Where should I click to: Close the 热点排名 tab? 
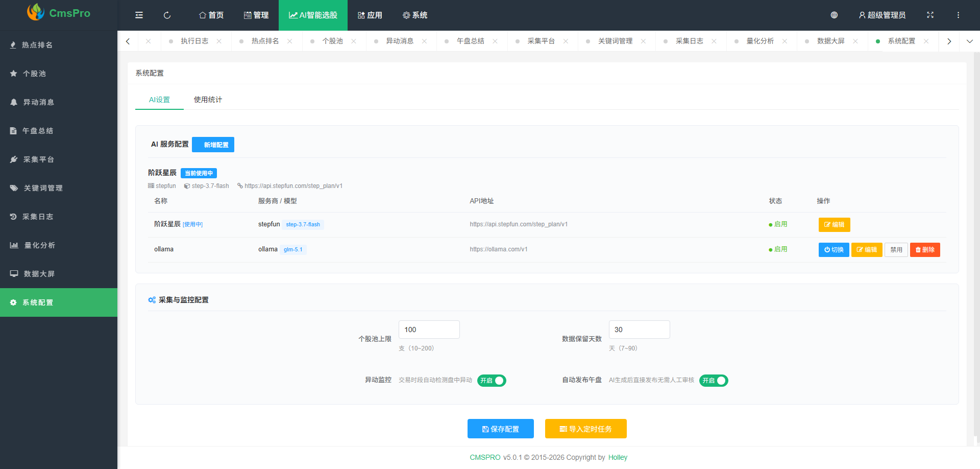(289, 41)
